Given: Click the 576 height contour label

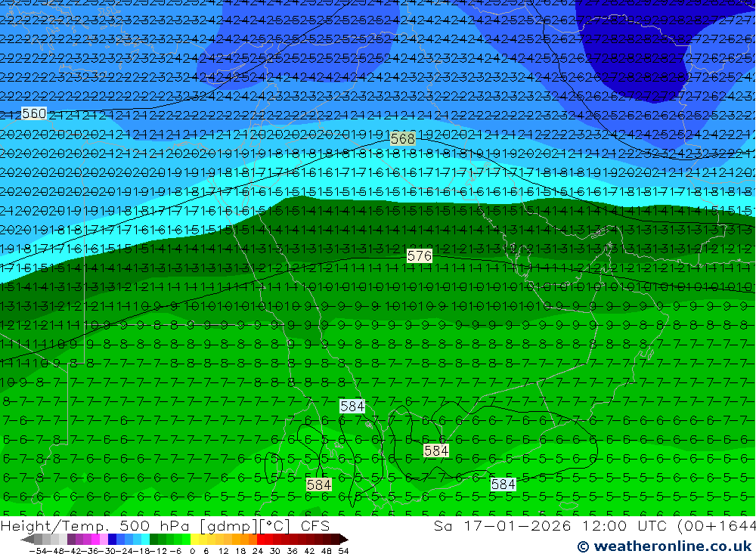Looking at the screenshot, I should (420, 255).
